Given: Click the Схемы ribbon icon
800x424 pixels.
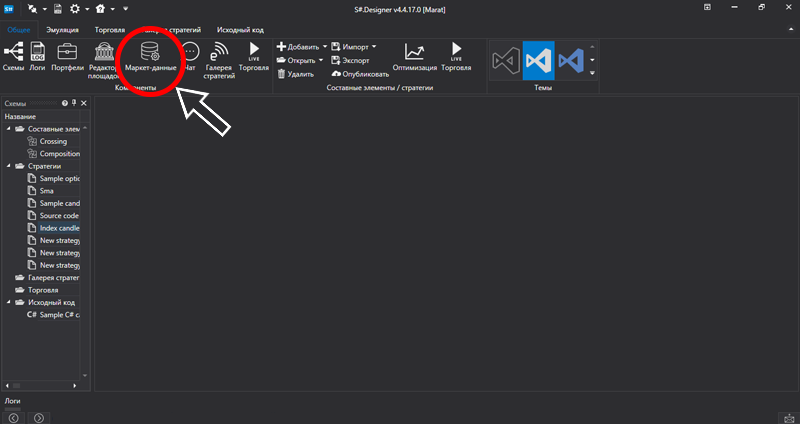Looking at the screenshot, I should click(13, 56).
